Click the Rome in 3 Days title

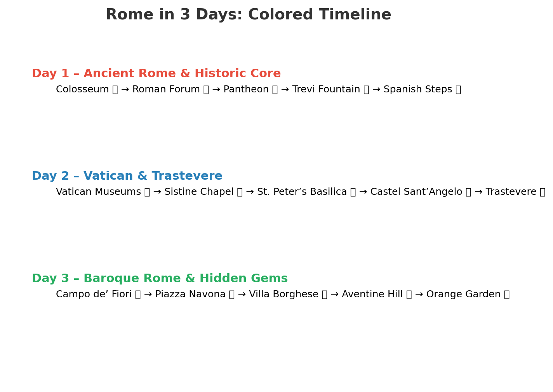249,15
